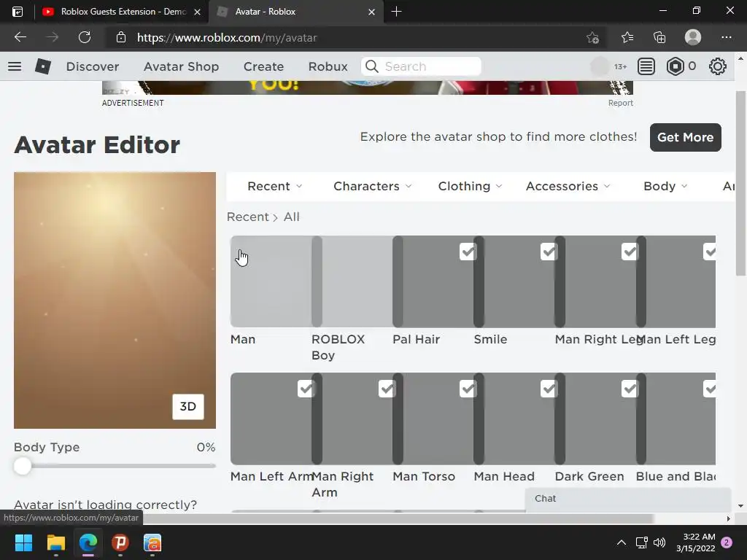
Task: Toggle the Man Right Leg checkbox
Action: coord(630,252)
